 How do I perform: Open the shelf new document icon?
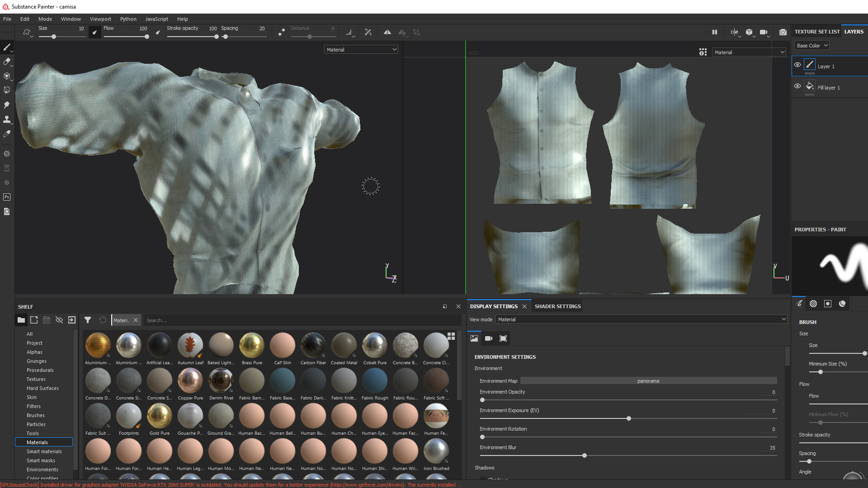pos(34,320)
